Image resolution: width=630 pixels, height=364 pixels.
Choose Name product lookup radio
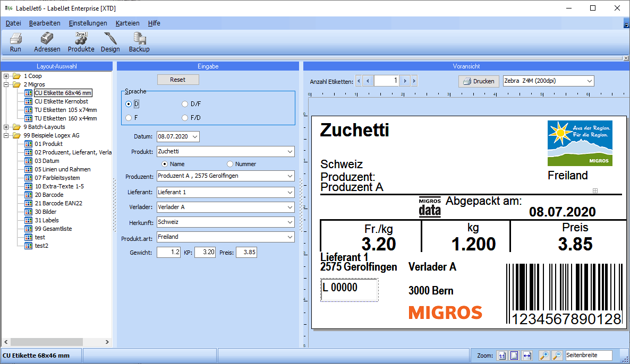[x=165, y=164]
